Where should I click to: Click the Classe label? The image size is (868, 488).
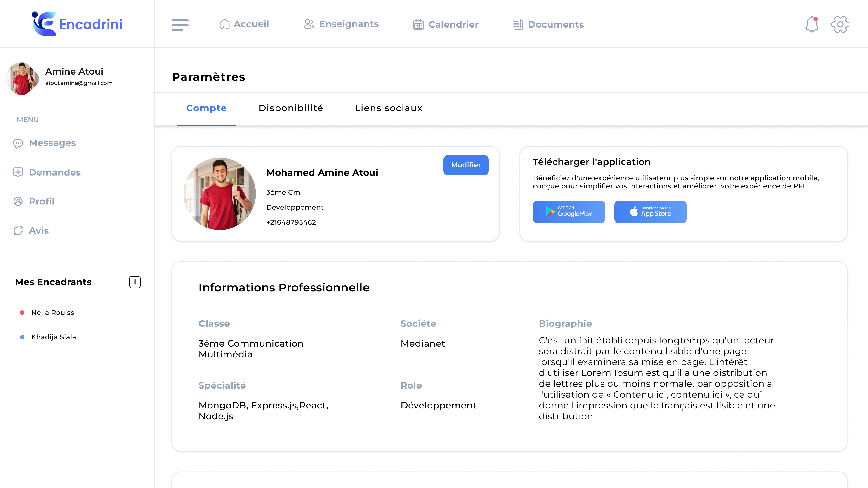pos(214,324)
